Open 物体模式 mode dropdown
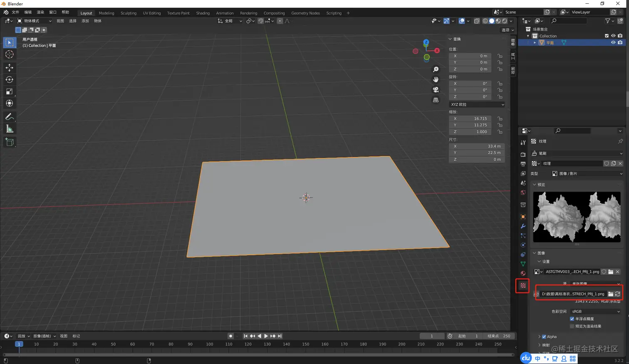629x364 pixels. pos(35,21)
